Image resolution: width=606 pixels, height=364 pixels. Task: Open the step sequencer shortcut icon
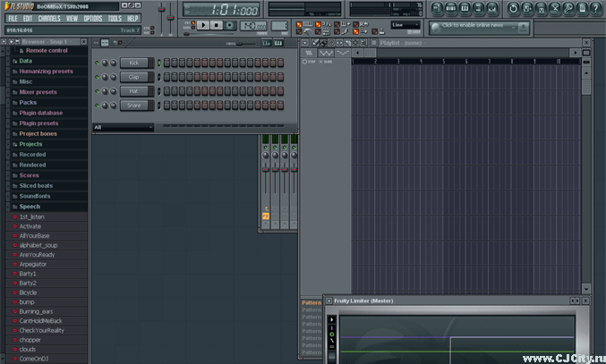(x=450, y=8)
